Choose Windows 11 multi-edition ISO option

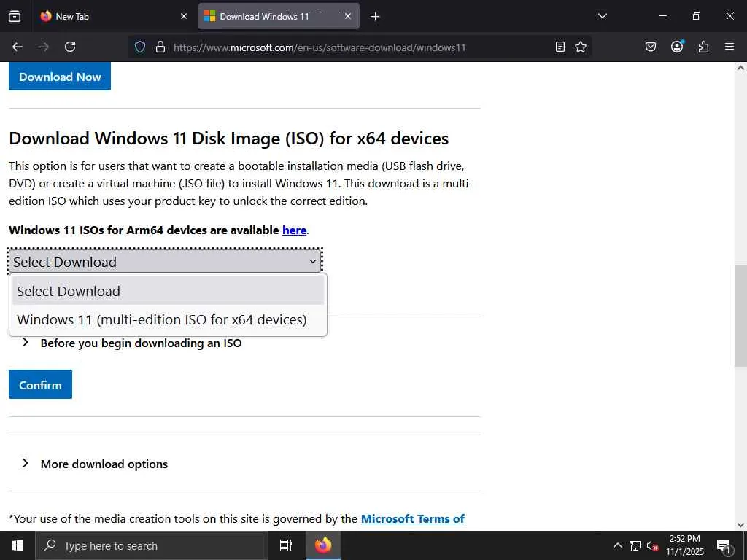[161, 320]
